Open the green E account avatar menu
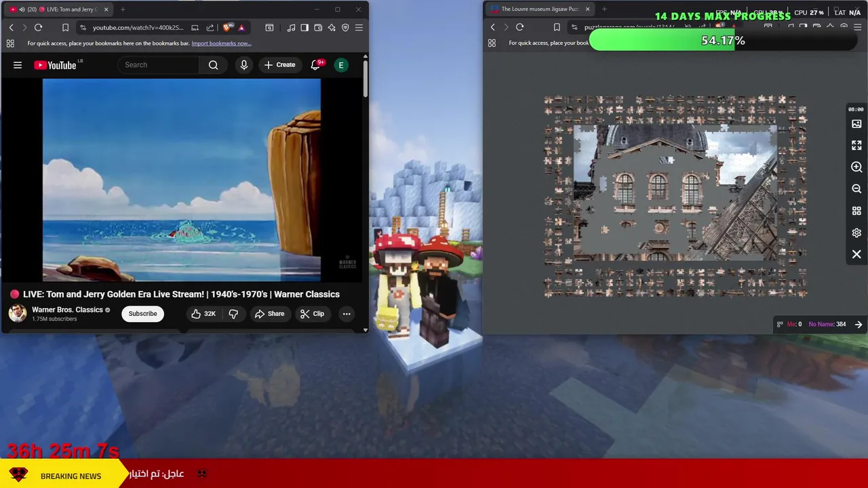This screenshot has width=868, height=488. coord(341,65)
